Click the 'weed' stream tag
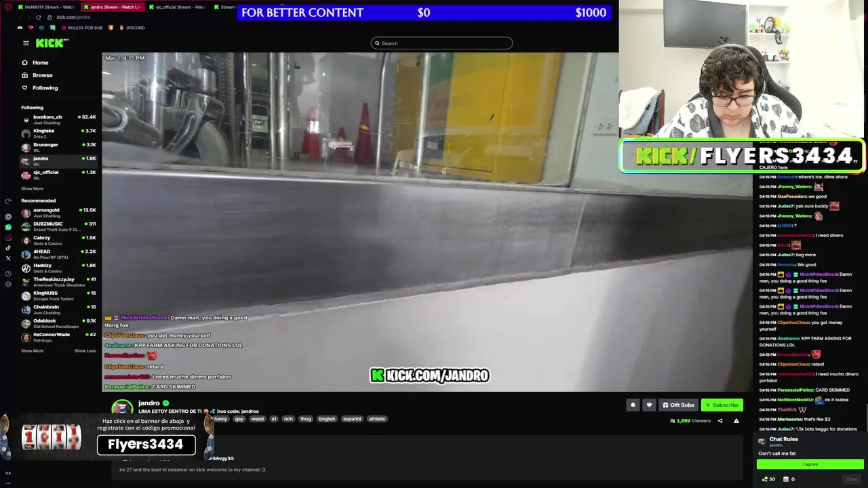The height and width of the screenshot is (488, 868). pos(257,419)
